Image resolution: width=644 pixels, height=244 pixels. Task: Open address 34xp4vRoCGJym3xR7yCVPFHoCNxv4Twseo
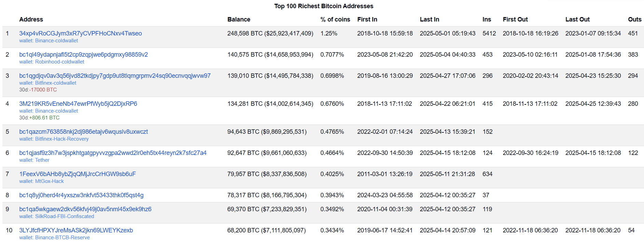80,33
